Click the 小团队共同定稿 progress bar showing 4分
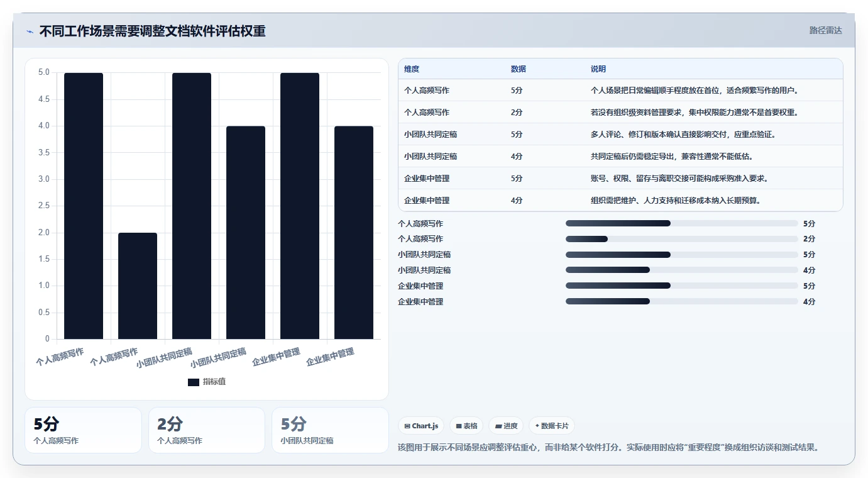The height and width of the screenshot is (478, 868). (x=681, y=270)
